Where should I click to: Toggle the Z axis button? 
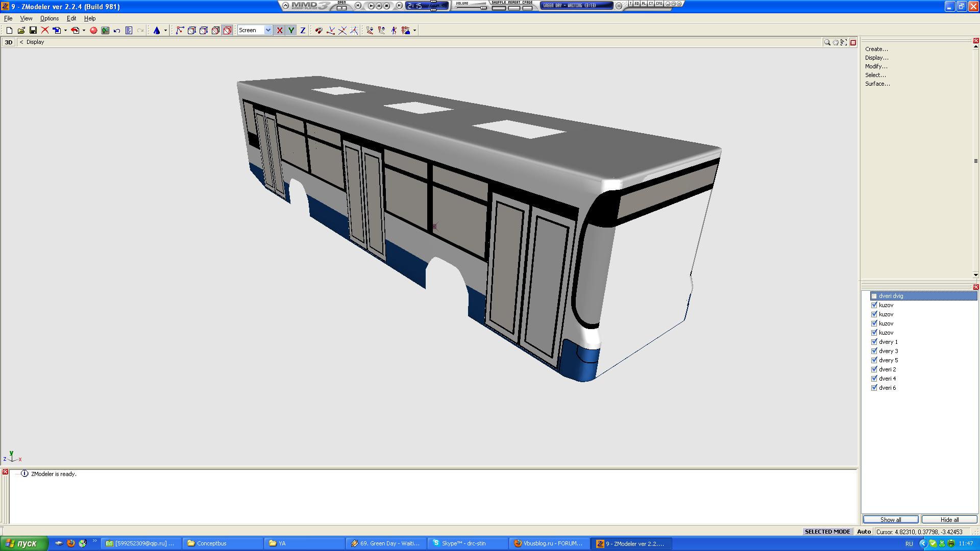pyautogui.click(x=303, y=31)
